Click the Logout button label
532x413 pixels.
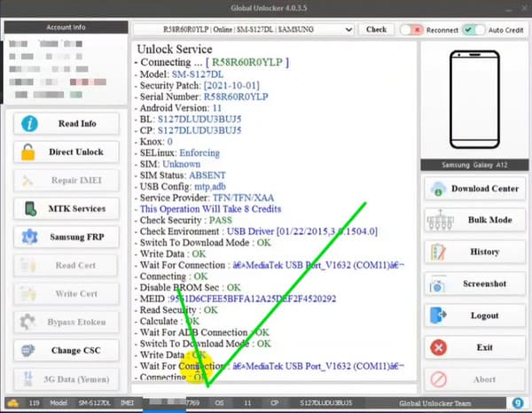click(x=484, y=316)
